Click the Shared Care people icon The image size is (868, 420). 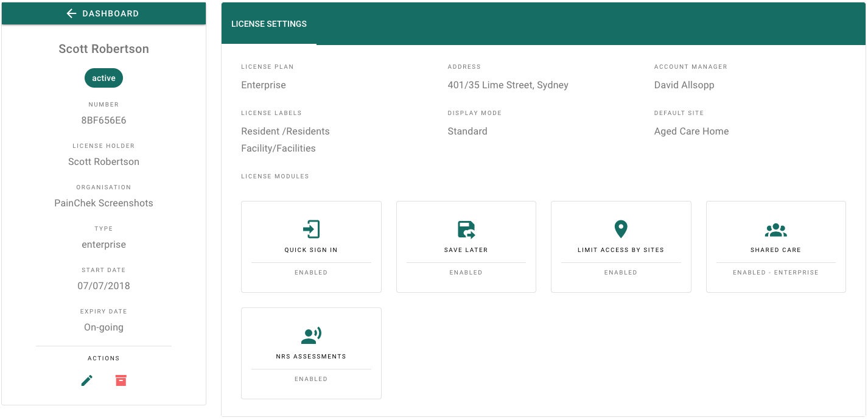tap(776, 230)
